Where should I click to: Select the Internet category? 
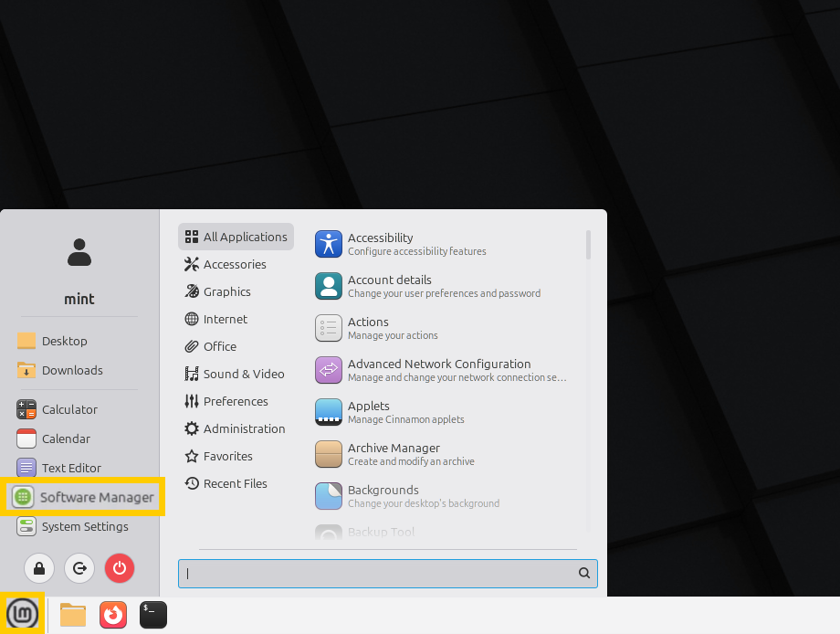click(236, 319)
